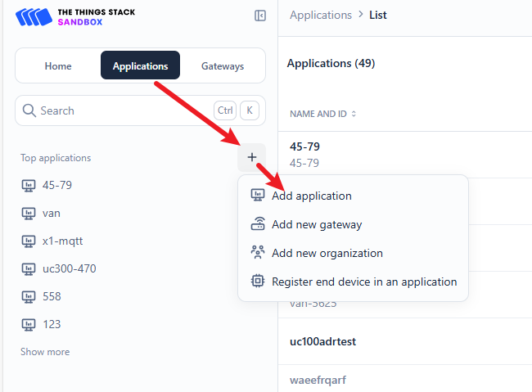Screen dimensions: 532x392
Task: Click the application icon next to x1-mqtt
Action: tap(29, 241)
